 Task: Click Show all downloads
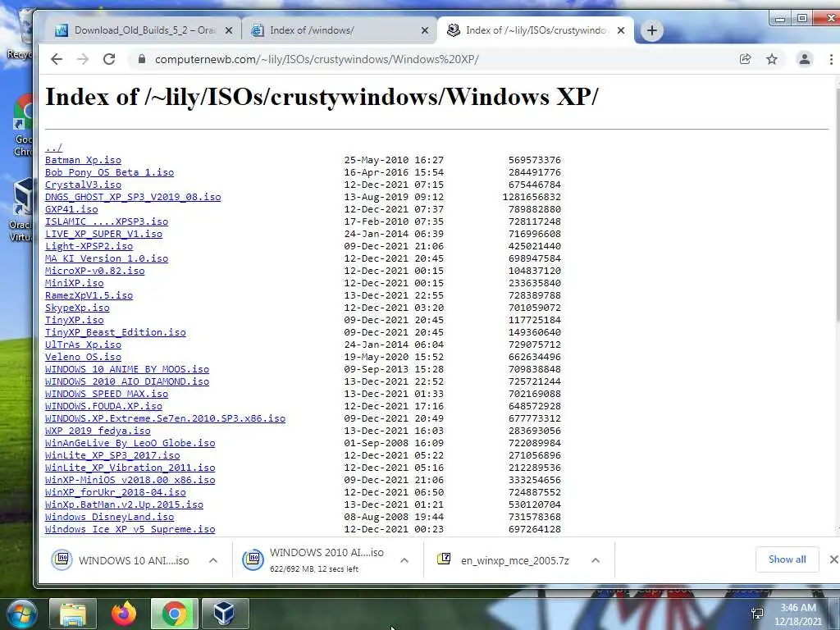pyautogui.click(x=787, y=559)
